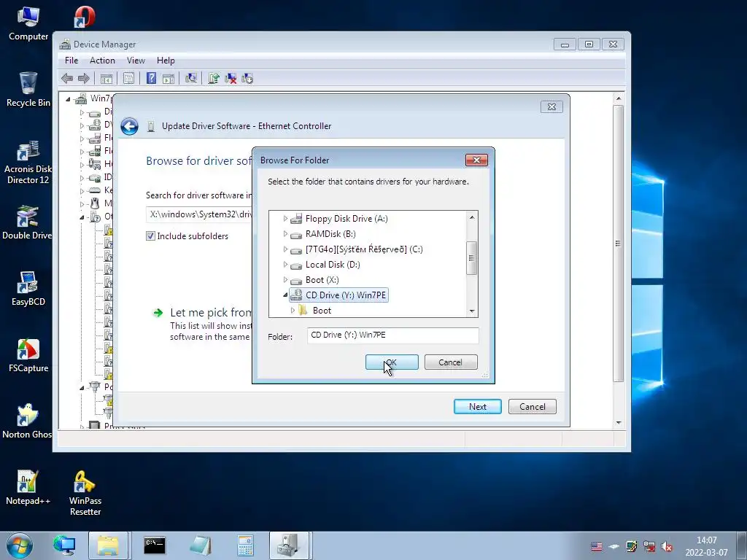The width and height of the screenshot is (747, 560).
Task: Open the Help menu
Action: coord(166,61)
